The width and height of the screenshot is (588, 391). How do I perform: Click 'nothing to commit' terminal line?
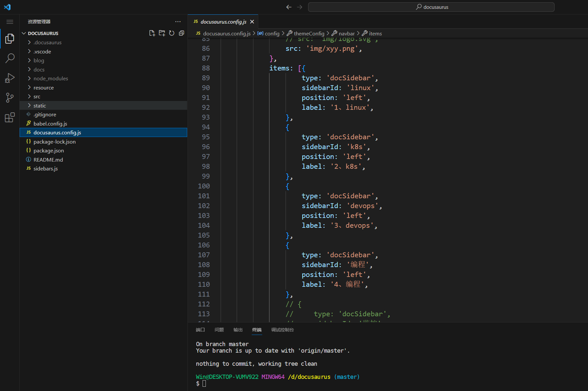[x=256, y=364]
